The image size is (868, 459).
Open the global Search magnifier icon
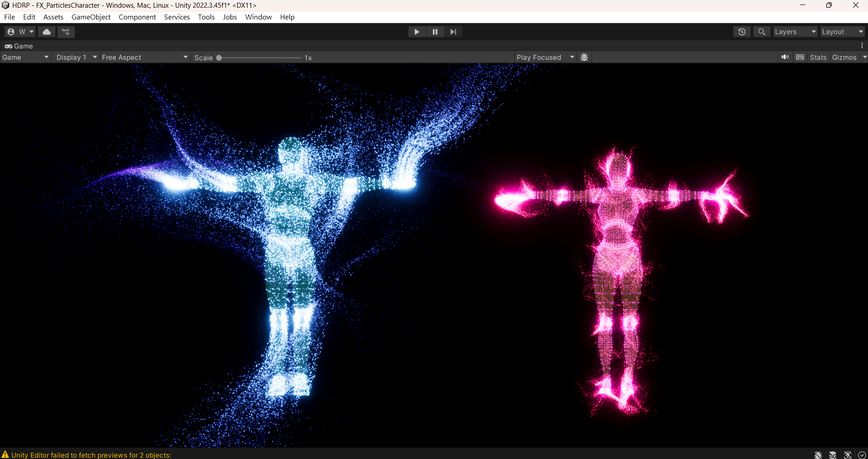pyautogui.click(x=762, y=32)
